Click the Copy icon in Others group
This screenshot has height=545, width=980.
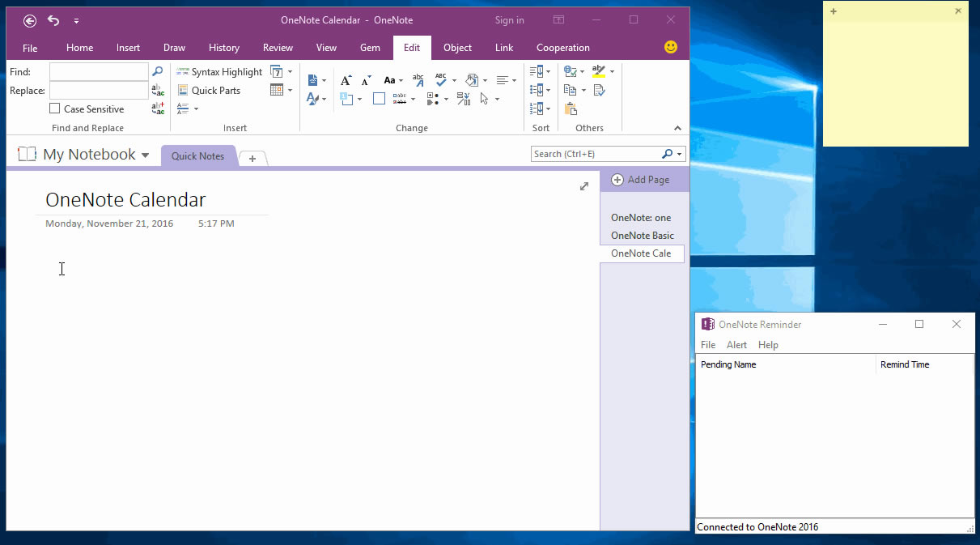click(571, 90)
